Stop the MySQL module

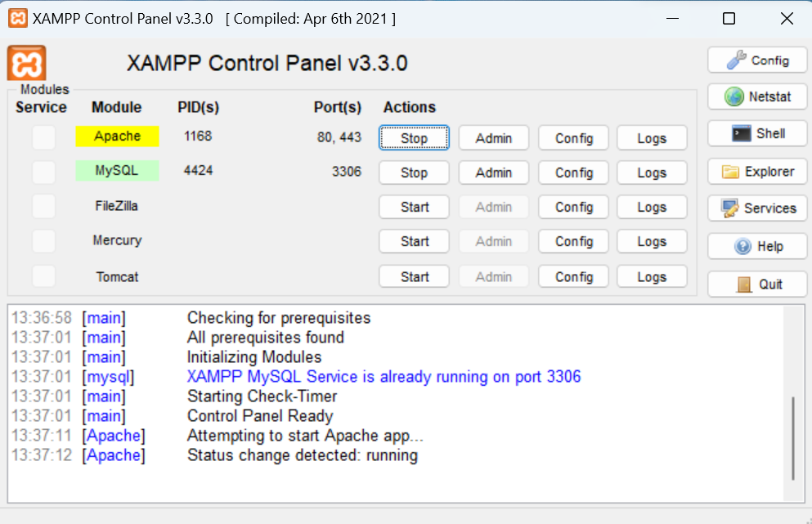[414, 172]
